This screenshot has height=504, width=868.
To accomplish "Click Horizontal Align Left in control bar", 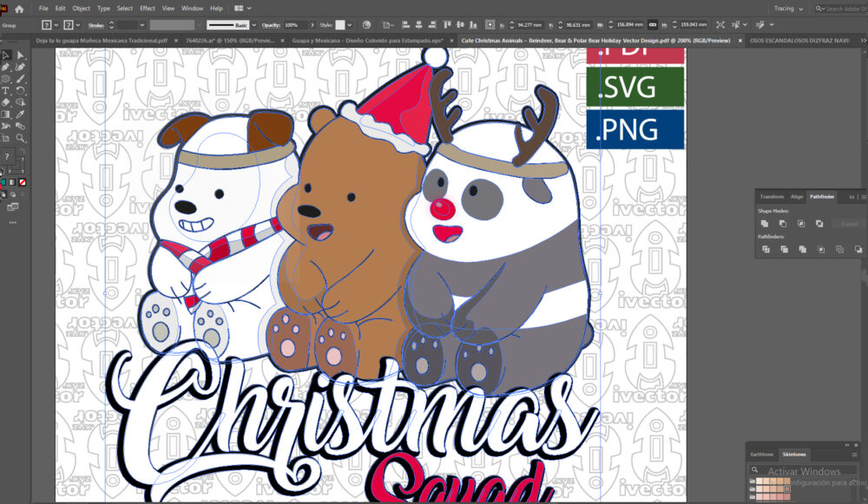I will click(405, 25).
